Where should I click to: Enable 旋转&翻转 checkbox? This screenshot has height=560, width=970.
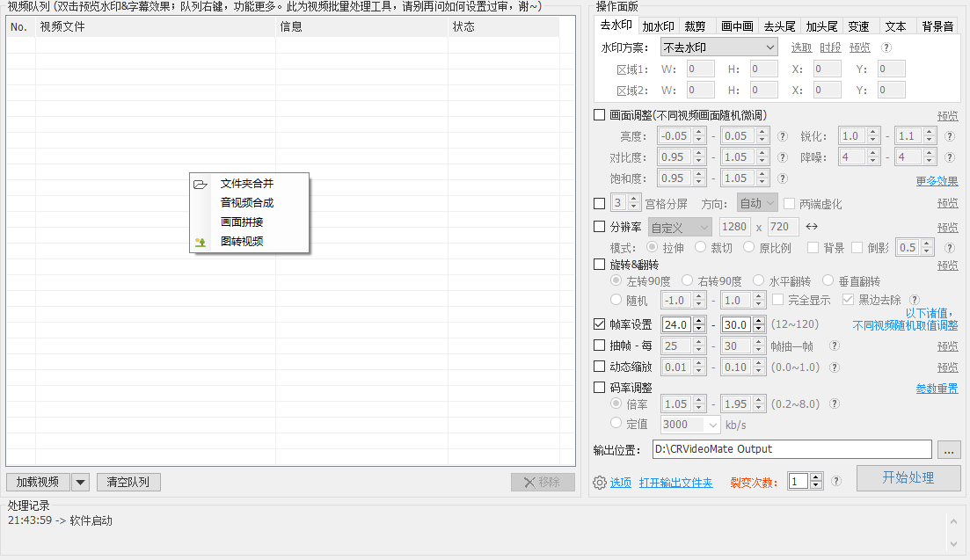point(600,265)
